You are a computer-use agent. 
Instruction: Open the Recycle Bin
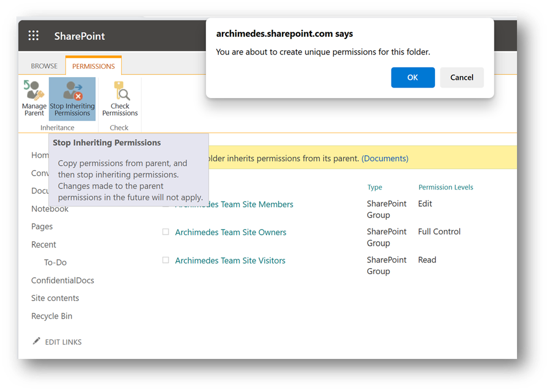pos(52,316)
